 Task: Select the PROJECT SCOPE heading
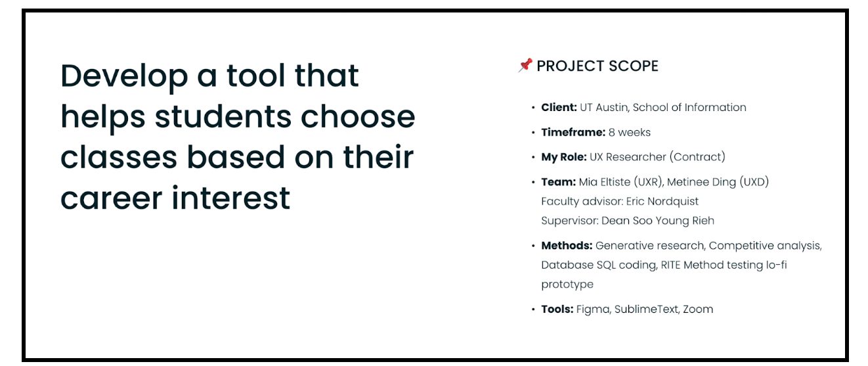coord(597,66)
